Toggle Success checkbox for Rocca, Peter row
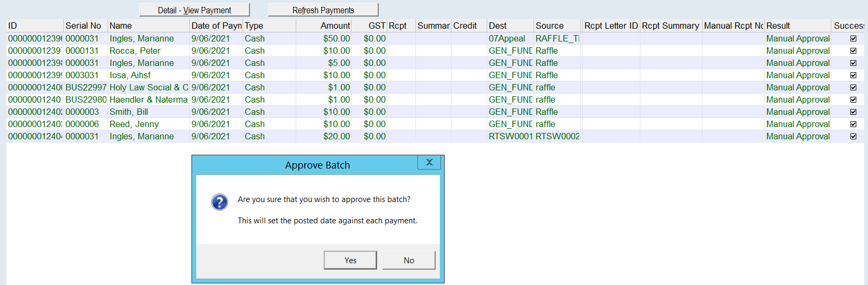 click(853, 51)
